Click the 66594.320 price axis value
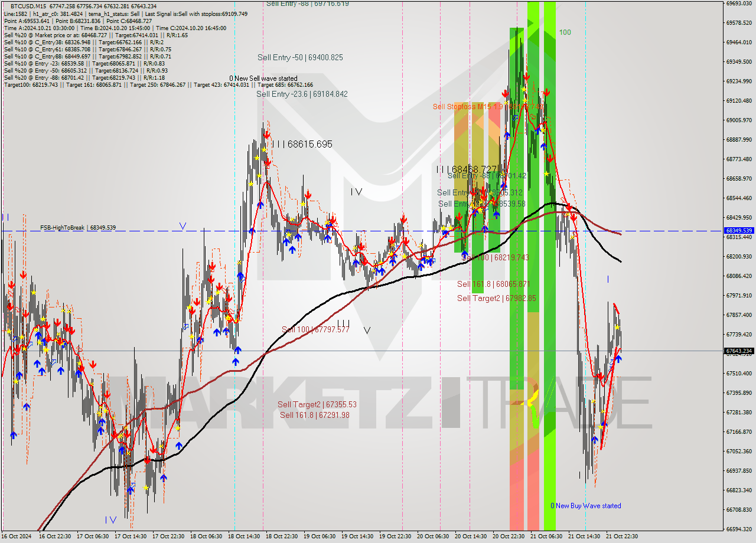Image resolution: width=756 pixels, height=543 pixels. [739, 529]
